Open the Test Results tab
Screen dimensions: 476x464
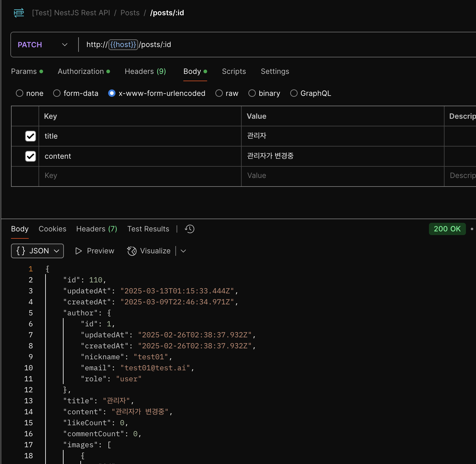coord(148,229)
